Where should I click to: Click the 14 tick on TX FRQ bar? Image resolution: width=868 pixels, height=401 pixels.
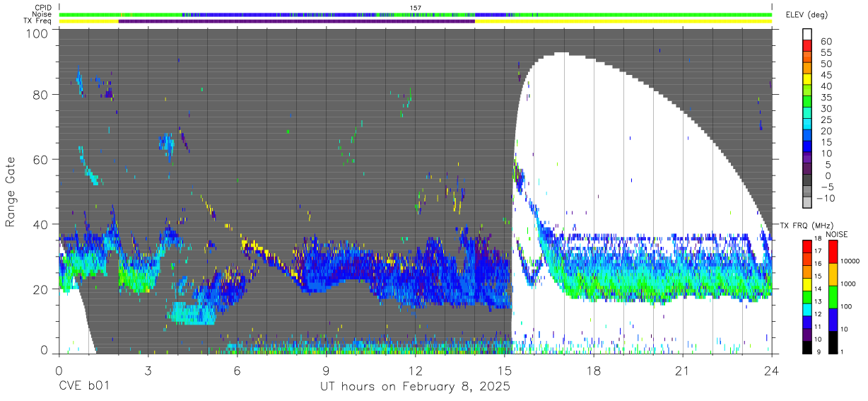pyautogui.click(x=819, y=289)
